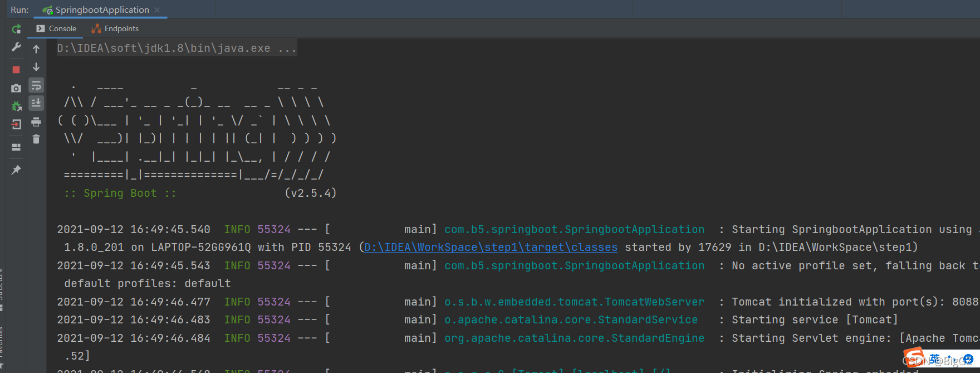Jump down the stack trace with down arrow
Screen dimensions: 980x373
36,67
